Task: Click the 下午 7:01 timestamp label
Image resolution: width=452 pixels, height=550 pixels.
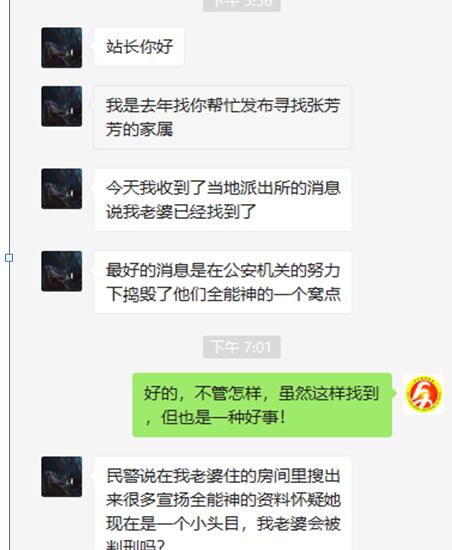Action: 242,347
